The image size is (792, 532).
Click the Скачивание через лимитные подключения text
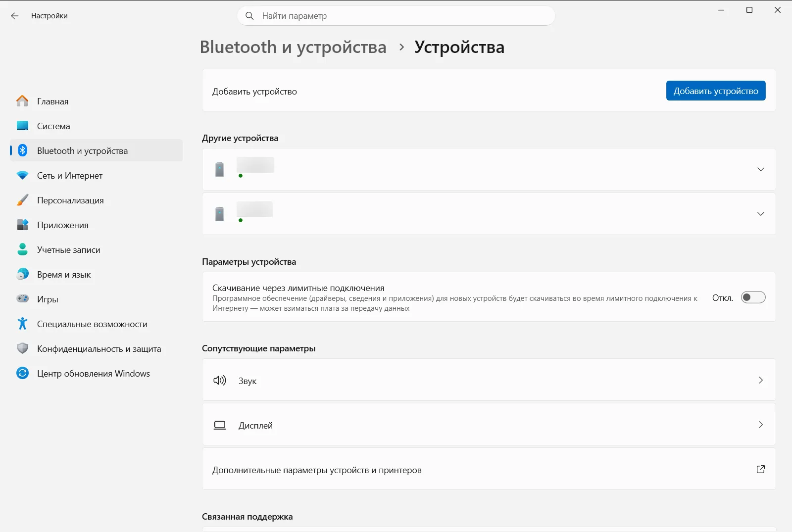point(298,288)
